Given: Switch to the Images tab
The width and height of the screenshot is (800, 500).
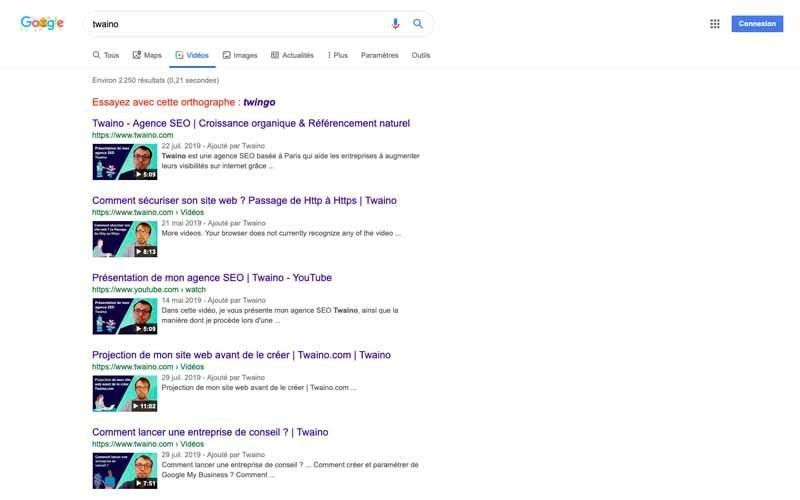Looking at the screenshot, I should 240,55.
